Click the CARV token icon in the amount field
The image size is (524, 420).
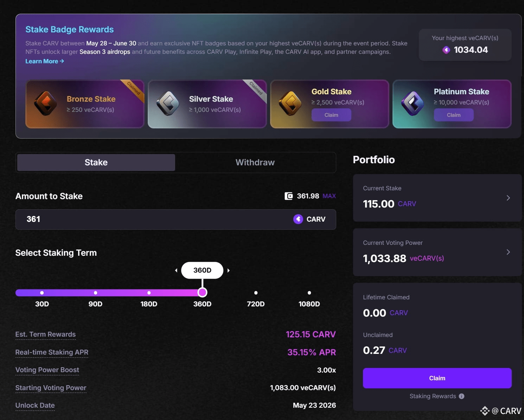point(298,219)
